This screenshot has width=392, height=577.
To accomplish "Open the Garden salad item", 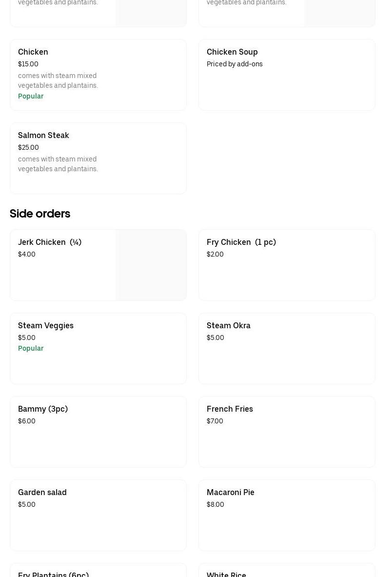I will (98, 515).
